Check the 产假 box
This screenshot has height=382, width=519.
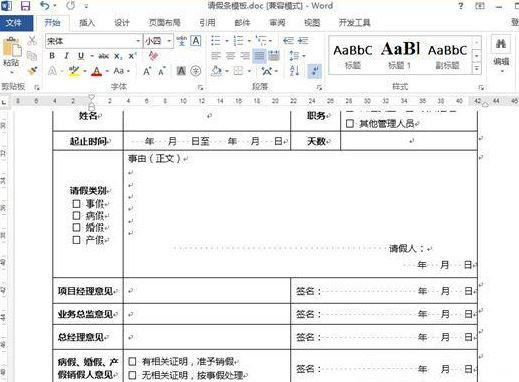point(76,240)
